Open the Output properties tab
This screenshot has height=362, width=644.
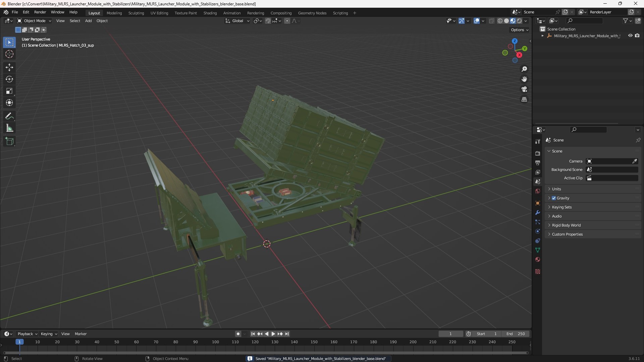point(538,163)
